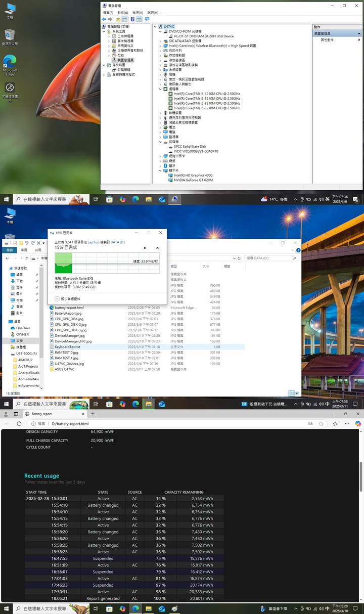Open Edge settings and more menu
364x614 pixels.
[346, 424]
